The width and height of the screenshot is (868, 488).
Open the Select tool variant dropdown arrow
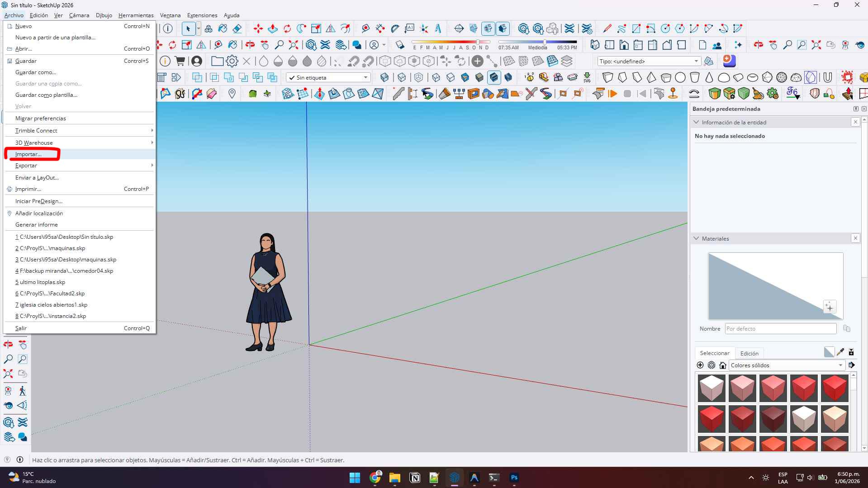click(198, 28)
